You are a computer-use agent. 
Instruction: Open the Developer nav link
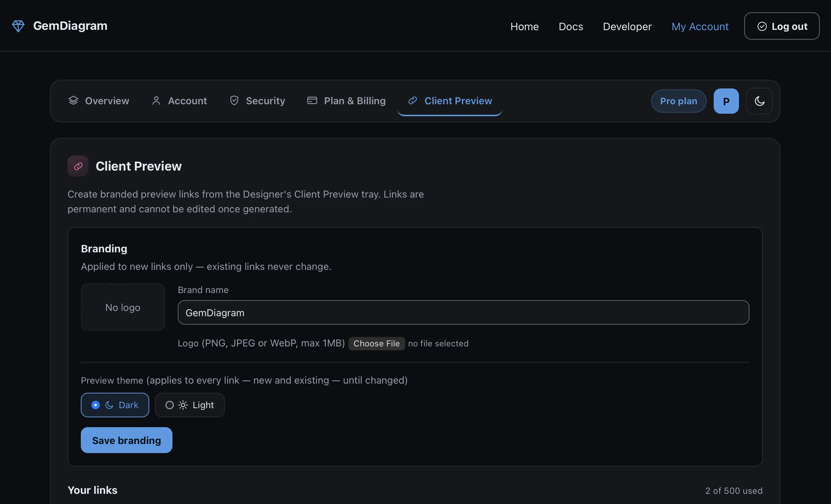tap(627, 26)
